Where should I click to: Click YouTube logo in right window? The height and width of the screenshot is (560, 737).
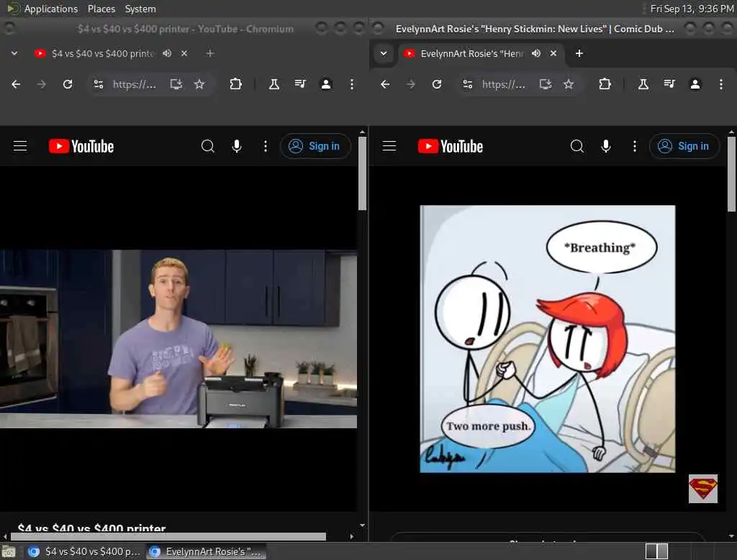click(x=451, y=146)
